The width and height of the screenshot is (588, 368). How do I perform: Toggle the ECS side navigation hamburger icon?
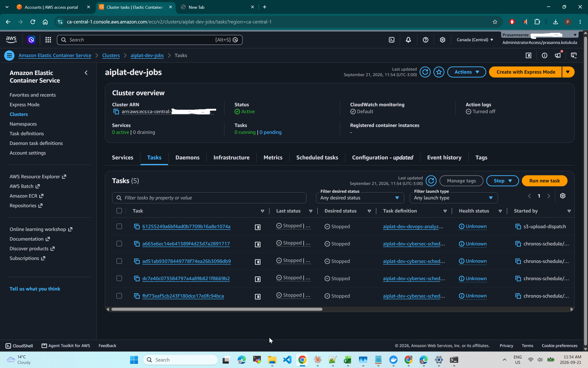(9, 55)
